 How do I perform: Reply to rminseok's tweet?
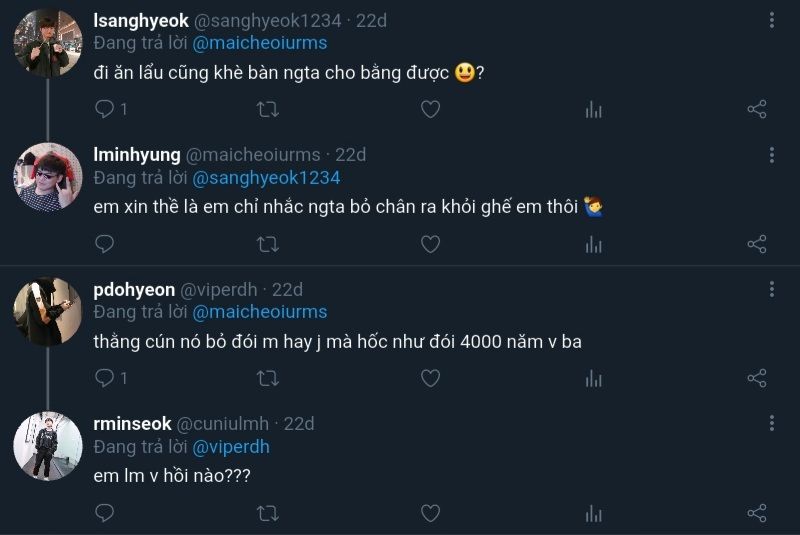(104, 513)
